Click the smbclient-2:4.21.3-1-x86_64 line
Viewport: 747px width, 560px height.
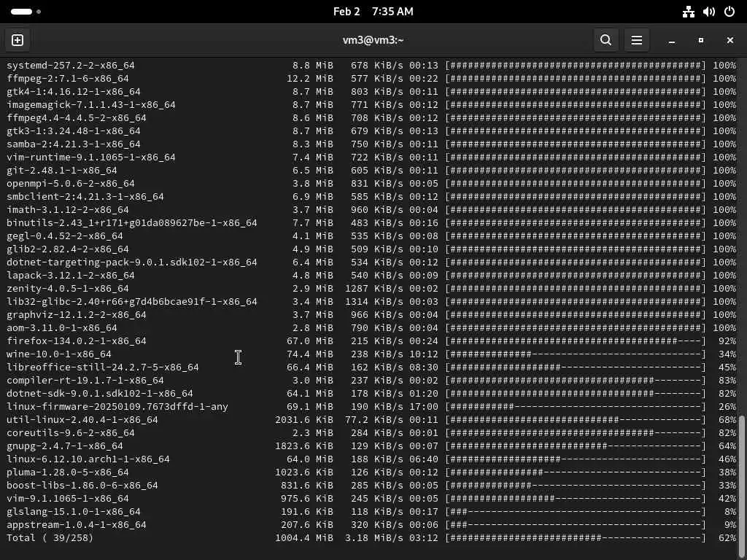click(371, 197)
